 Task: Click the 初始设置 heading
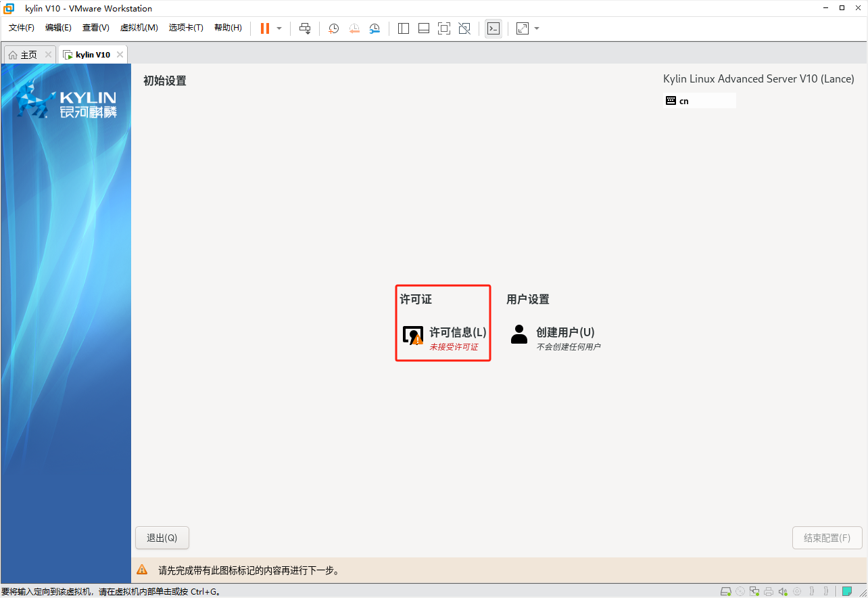coord(164,80)
